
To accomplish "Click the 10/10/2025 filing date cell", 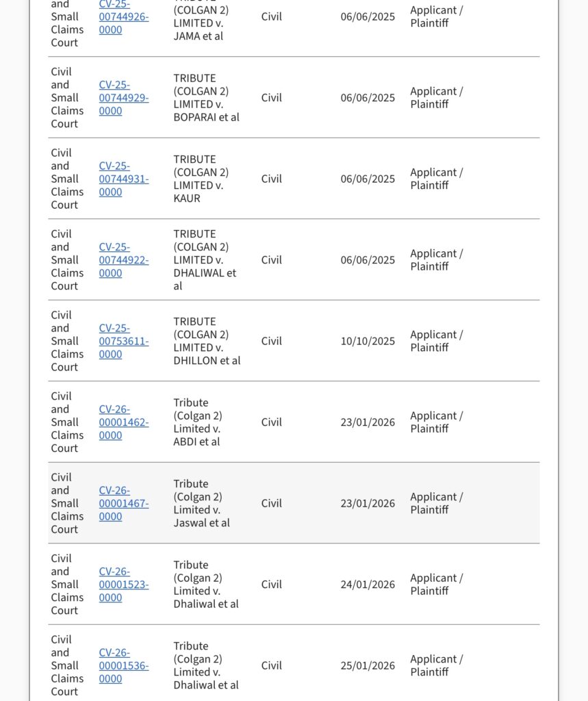I will click(x=368, y=341).
